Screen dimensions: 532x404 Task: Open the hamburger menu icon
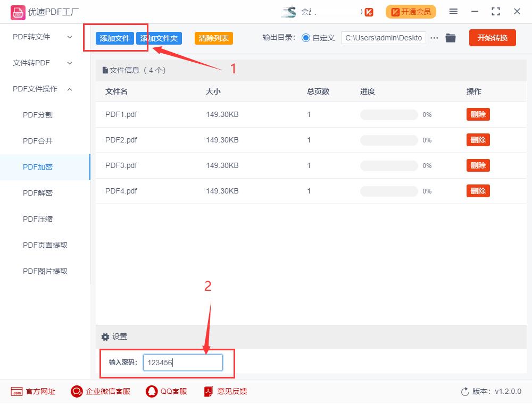(x=453, y=11)
